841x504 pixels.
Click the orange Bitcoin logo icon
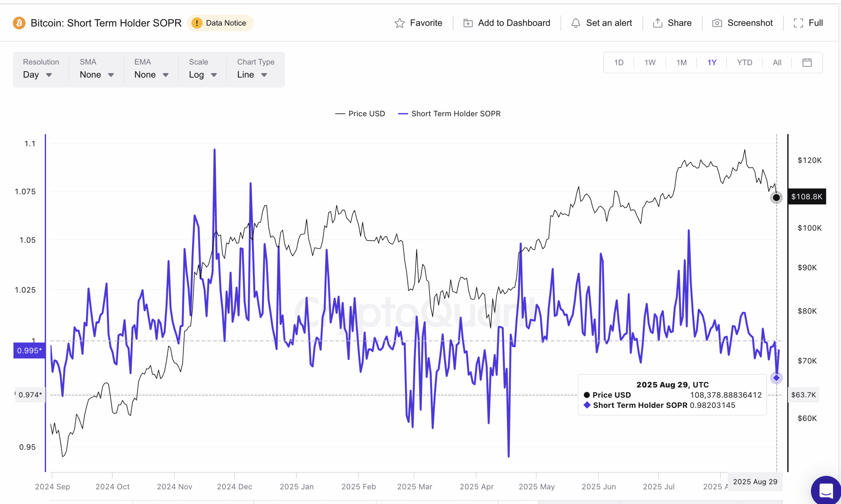click(19, 23)
